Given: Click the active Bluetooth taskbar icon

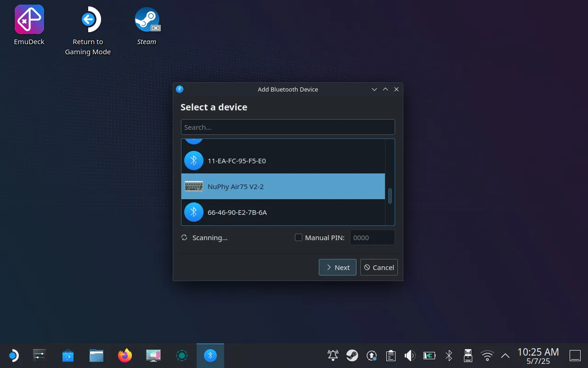Looking at the screenshot, I should pyautogui.click(x=210, y=355).
